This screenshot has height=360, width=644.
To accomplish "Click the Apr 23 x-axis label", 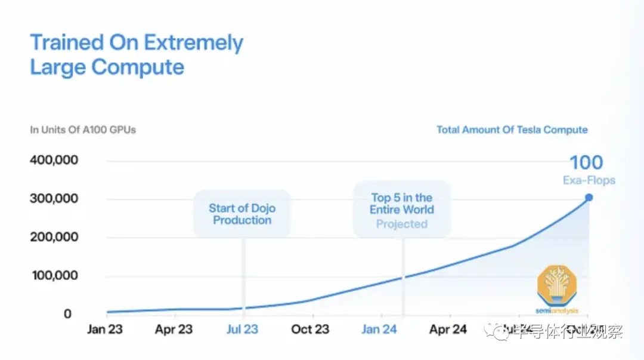I will coord(174,330).
